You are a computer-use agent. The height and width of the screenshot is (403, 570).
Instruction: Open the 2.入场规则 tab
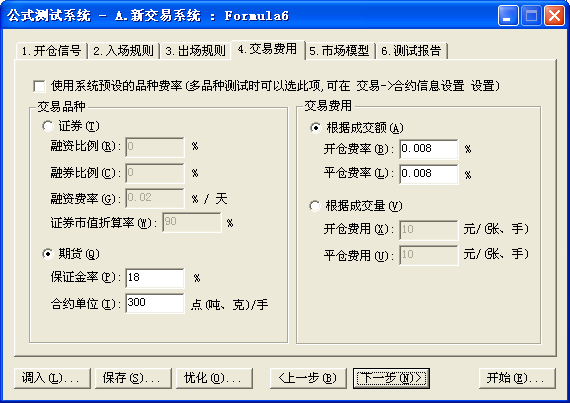coord(124,51)
